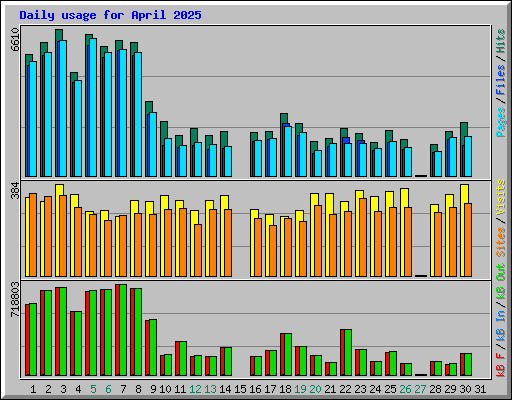The width and height of the screenshot is (512, 400).
Task: Click green weekend day 5 label
Action: pyautogui.click(x=93, y=389)
